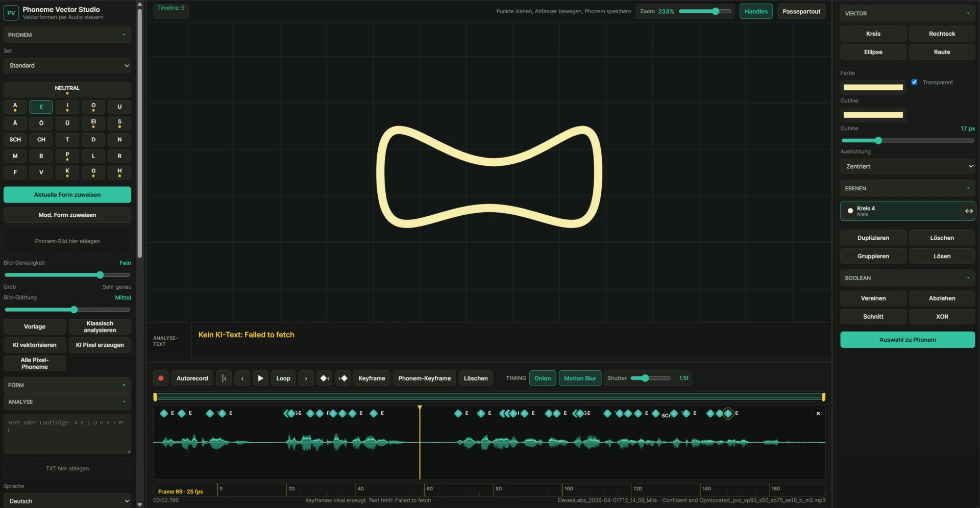The height and width of the screenshot is (508, 980).
Task: Go to next keyframe diamond icon
Action: click(x=343, y=378)
